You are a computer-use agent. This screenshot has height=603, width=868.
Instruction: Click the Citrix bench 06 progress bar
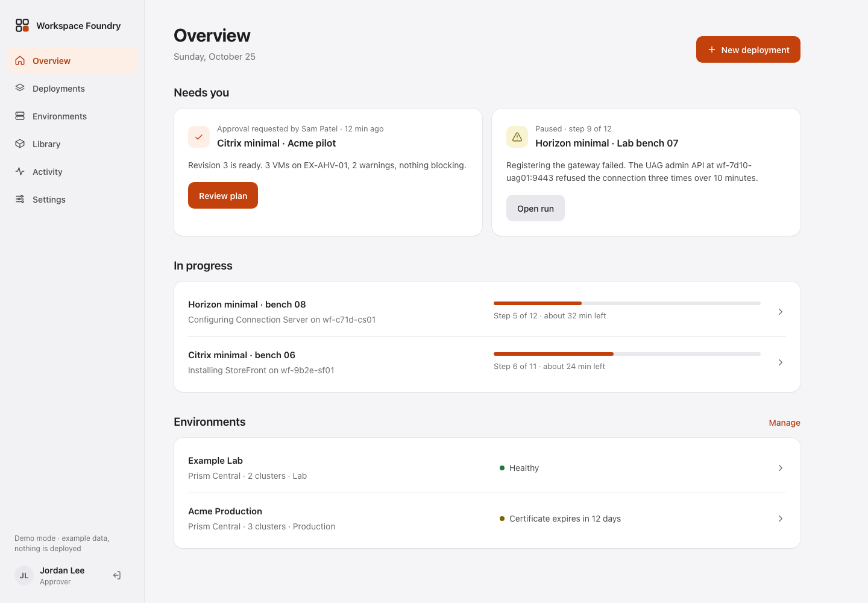click(627, 354)
